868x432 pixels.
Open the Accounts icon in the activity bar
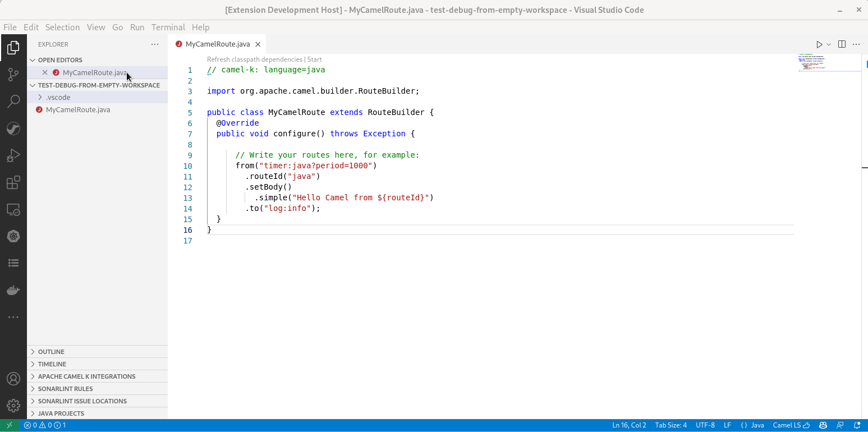point(13,379)
